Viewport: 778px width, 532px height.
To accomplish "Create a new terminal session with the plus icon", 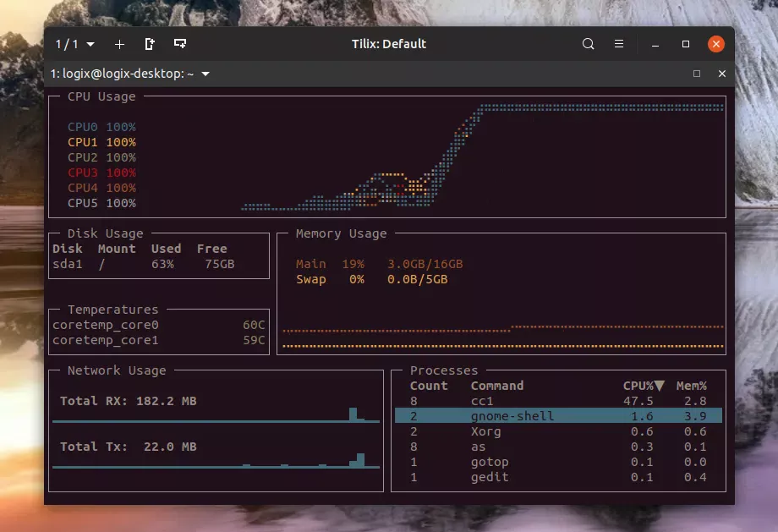I will (x=119, y=44).
